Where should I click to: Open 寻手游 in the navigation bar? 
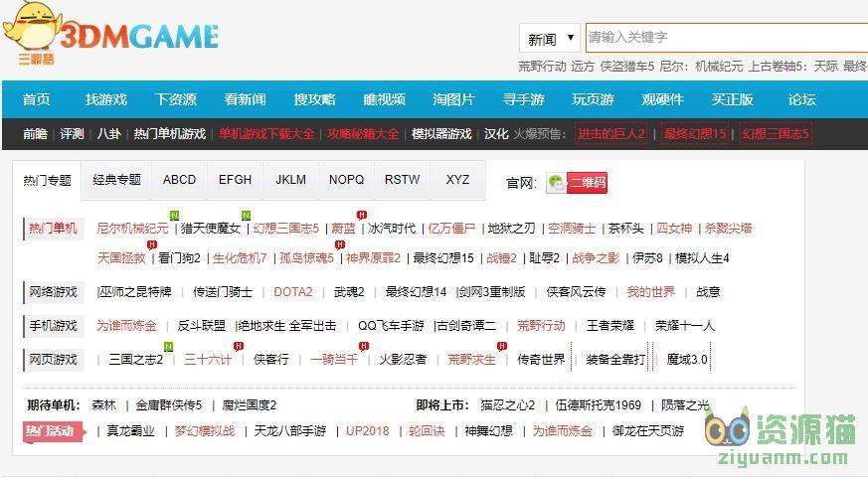tap(524, 99)
